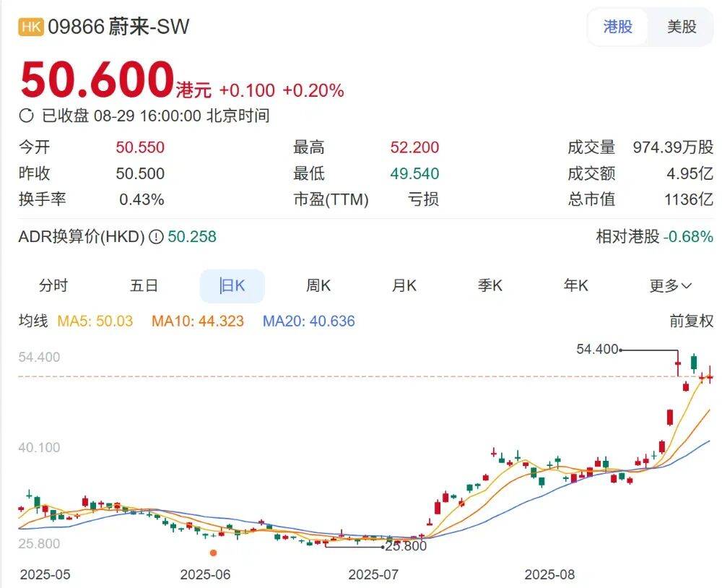Expand the 更多 chart period dropdown
Image resolution: width=722 pixels, height=588 pixels.
(670, 286)
